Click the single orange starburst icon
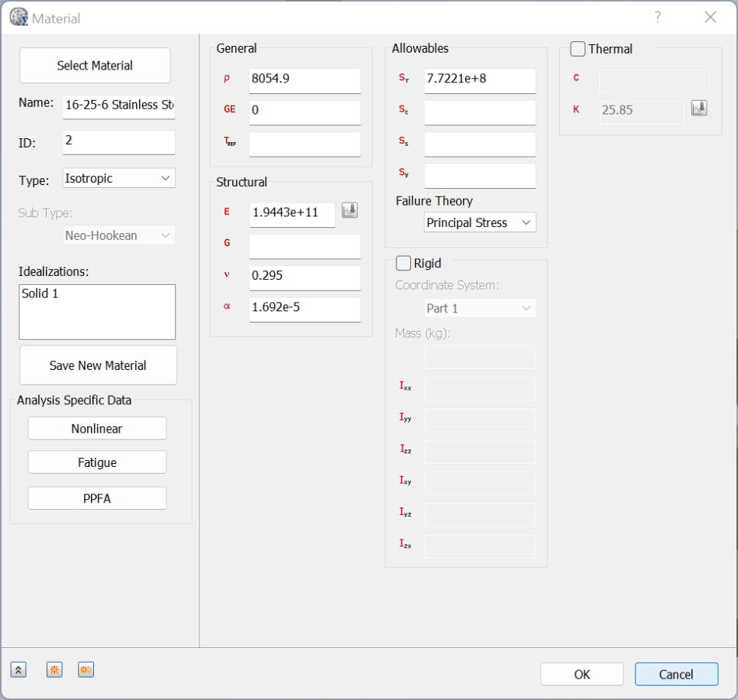 [54, 670]
